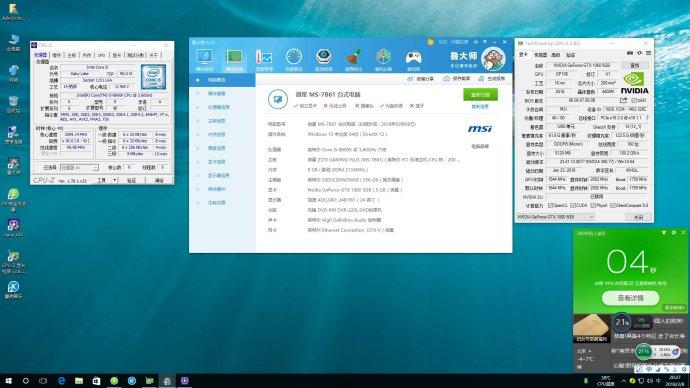Toggle CUDA checkbox in GPU-Z
The image size is (690, 388).
click(573, 205)
